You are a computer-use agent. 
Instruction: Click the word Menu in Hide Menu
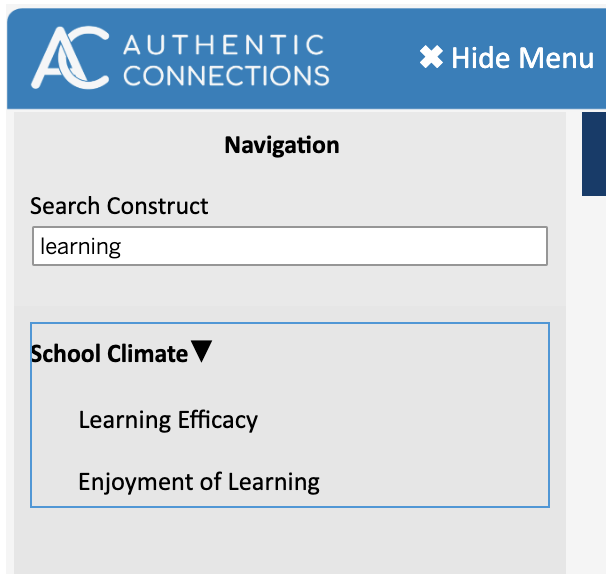556,58
